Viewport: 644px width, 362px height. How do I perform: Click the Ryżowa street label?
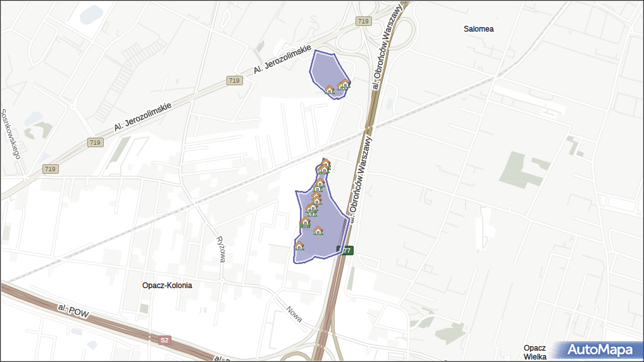[x=221, y=249]
